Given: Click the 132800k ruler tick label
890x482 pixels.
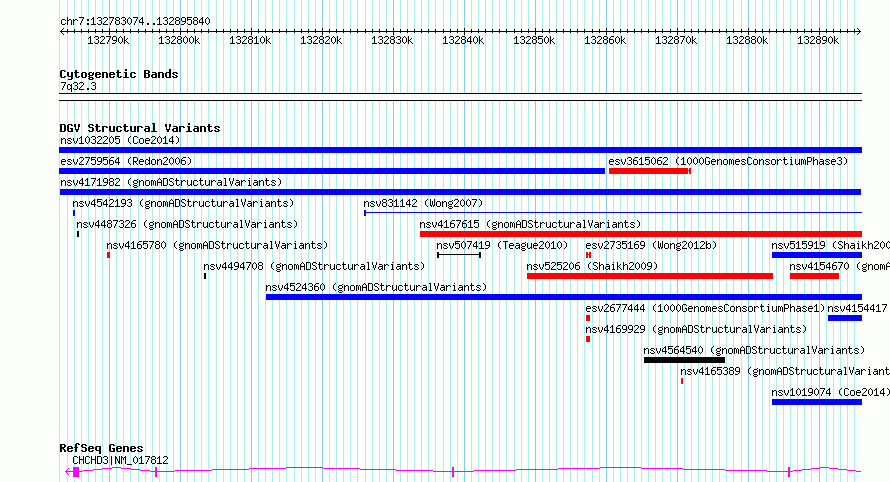Looking at the screenshot, I should click(x=179, y=40).
